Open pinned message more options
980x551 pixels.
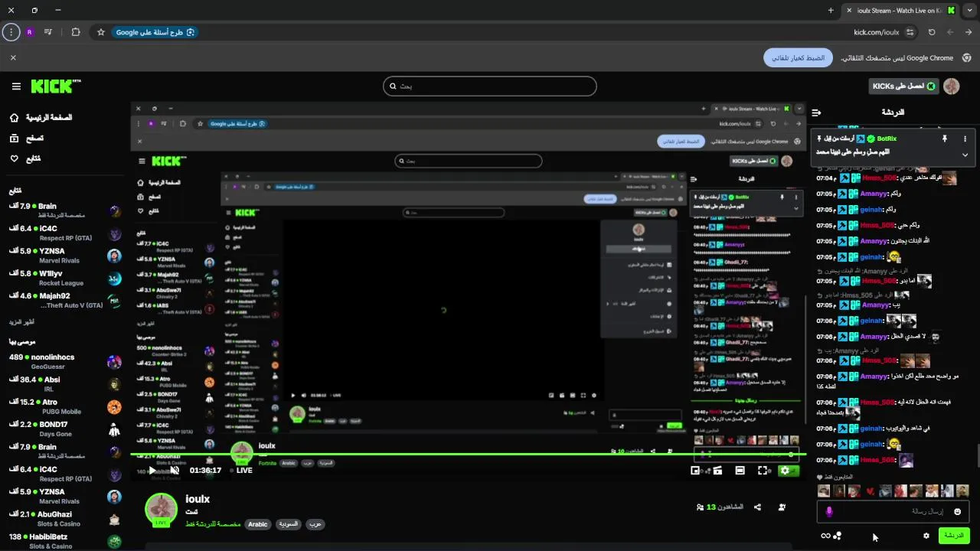pos(965,139)
